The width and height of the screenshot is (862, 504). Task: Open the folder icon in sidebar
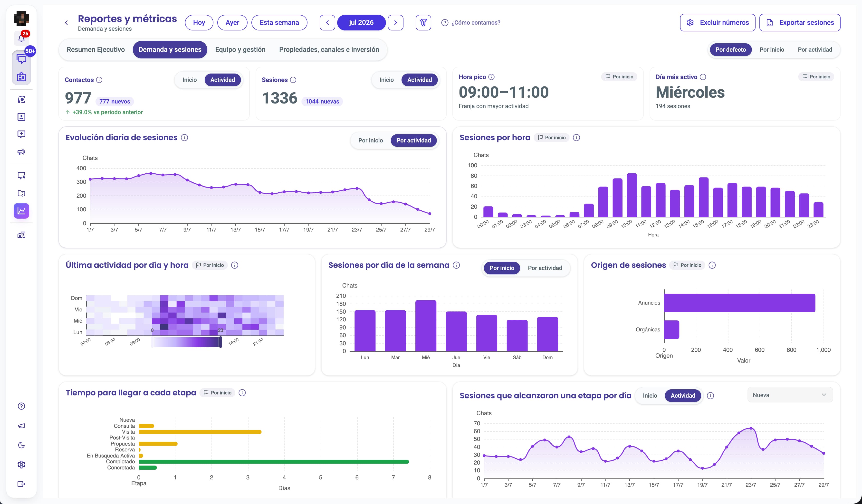click(21, 193)
